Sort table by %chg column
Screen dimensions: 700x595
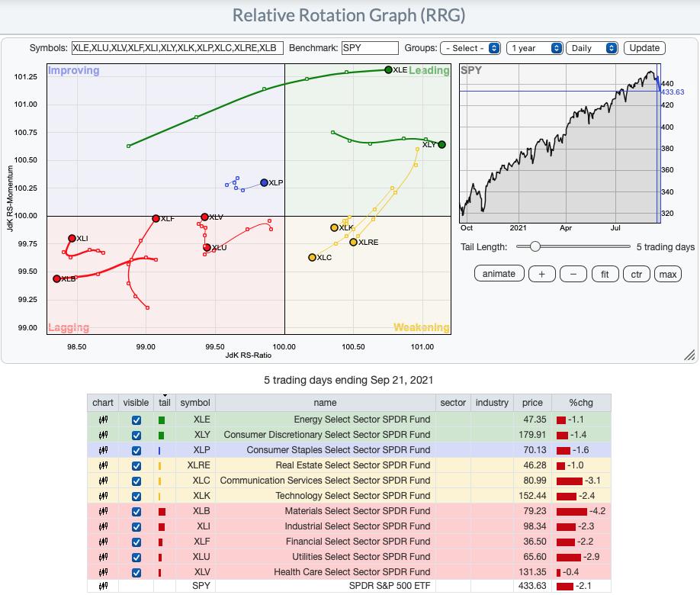pos(581,403)
